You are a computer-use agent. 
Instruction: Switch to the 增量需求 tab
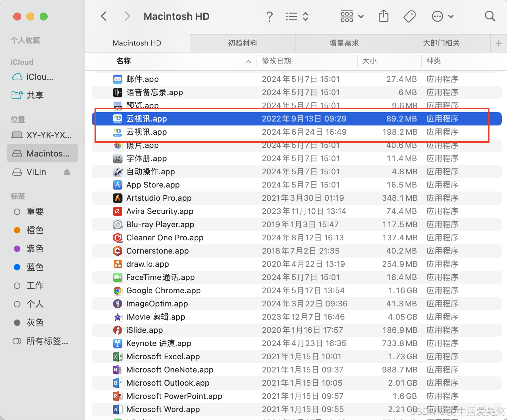[x=344, y=43]
